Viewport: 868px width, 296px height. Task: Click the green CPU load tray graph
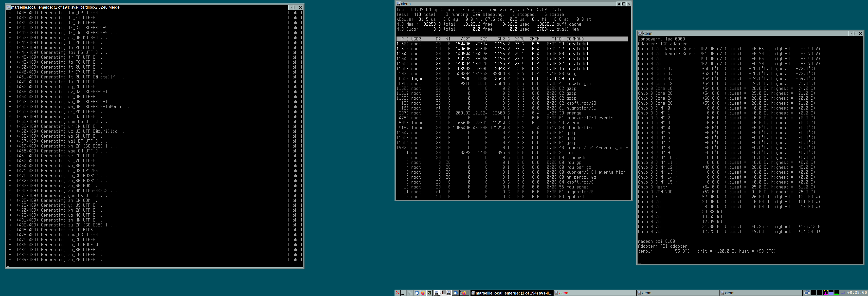tap(837, 293)
